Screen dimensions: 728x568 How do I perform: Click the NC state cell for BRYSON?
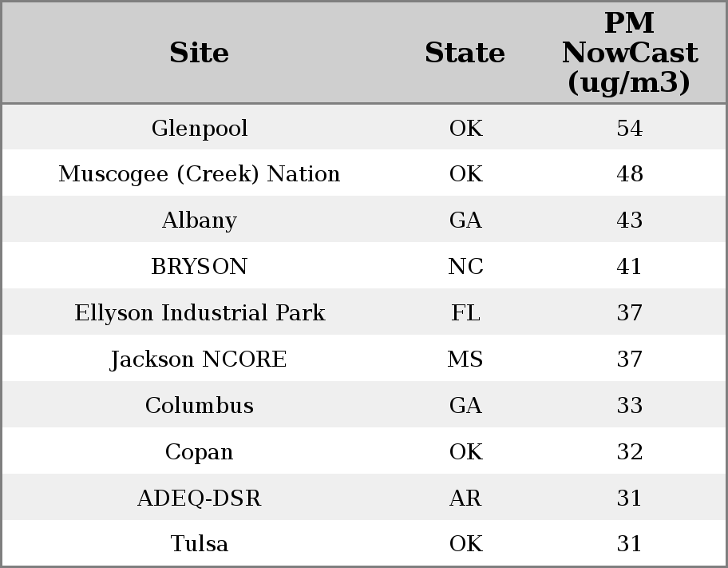click(465, 267)
